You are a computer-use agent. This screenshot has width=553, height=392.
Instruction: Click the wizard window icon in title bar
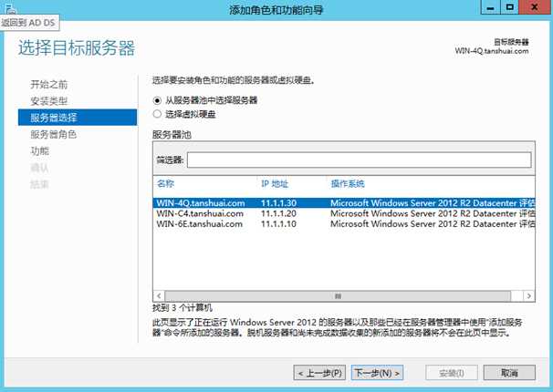point(11,7)
